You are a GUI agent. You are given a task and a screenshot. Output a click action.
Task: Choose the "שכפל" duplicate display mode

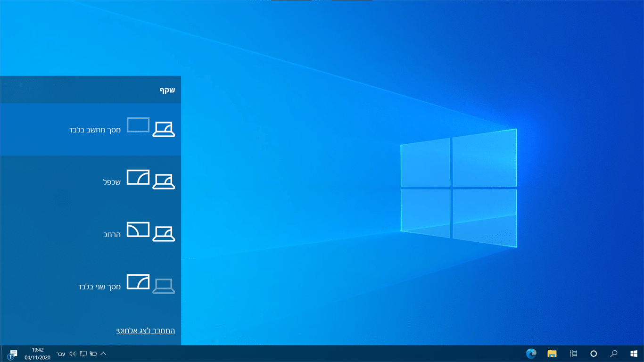tap(91, 181)
